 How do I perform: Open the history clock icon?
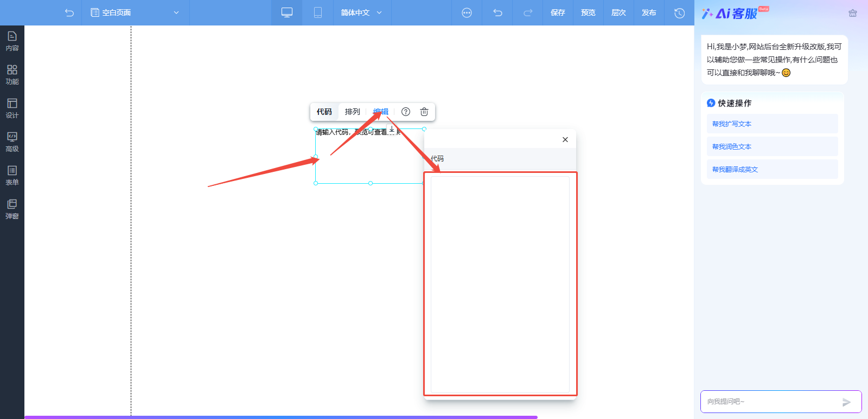pos(679,12)
